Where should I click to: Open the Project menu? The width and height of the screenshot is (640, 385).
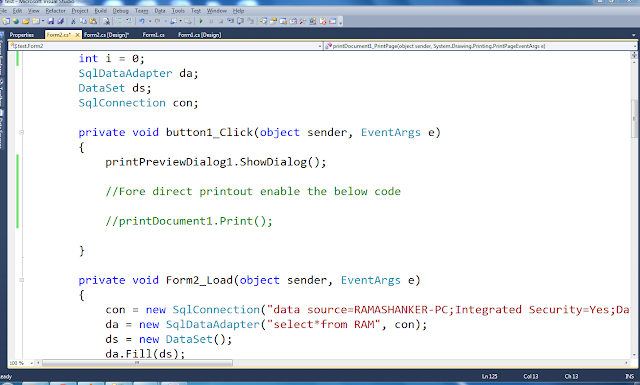pyautogui.click(x=80, y=11)
